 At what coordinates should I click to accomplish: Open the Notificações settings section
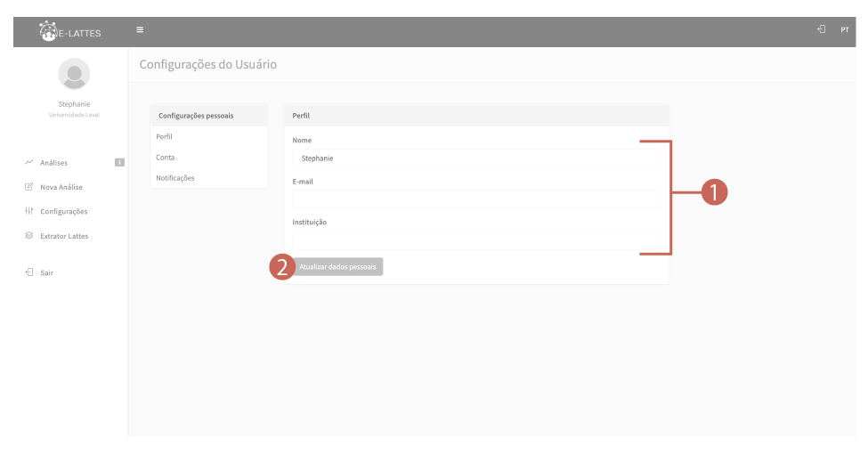tap(174, 178)
